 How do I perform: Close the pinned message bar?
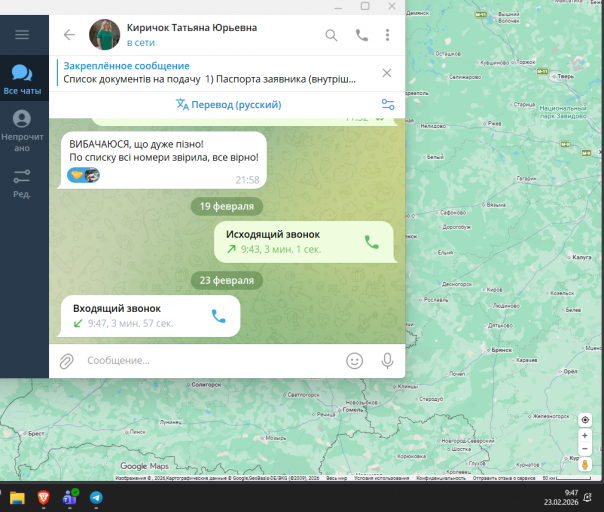[x=387, y=73]
